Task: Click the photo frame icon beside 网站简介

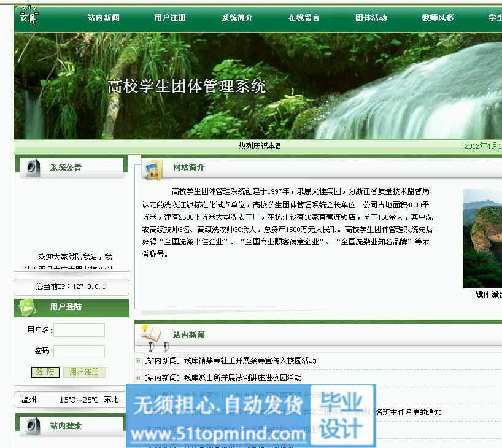Action: pos(153,169)
